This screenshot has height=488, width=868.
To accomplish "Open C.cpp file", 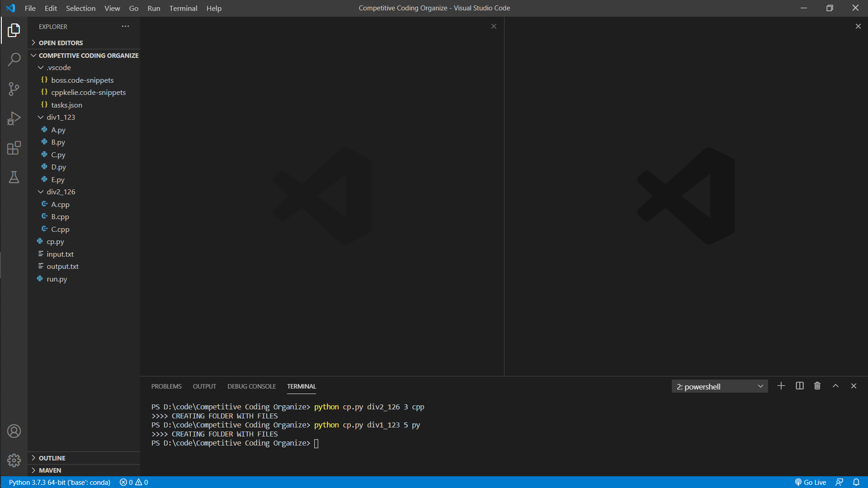I will tap(84, 229).
